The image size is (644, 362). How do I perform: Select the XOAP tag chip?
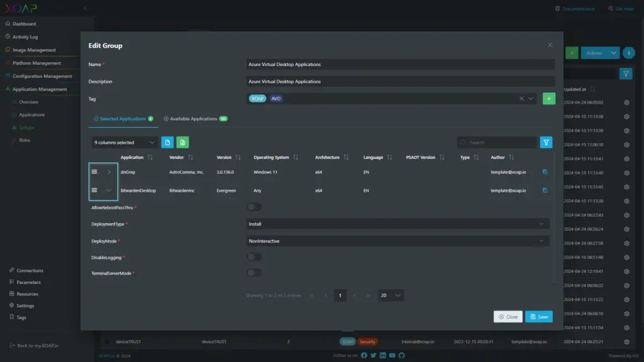[257, 99]
